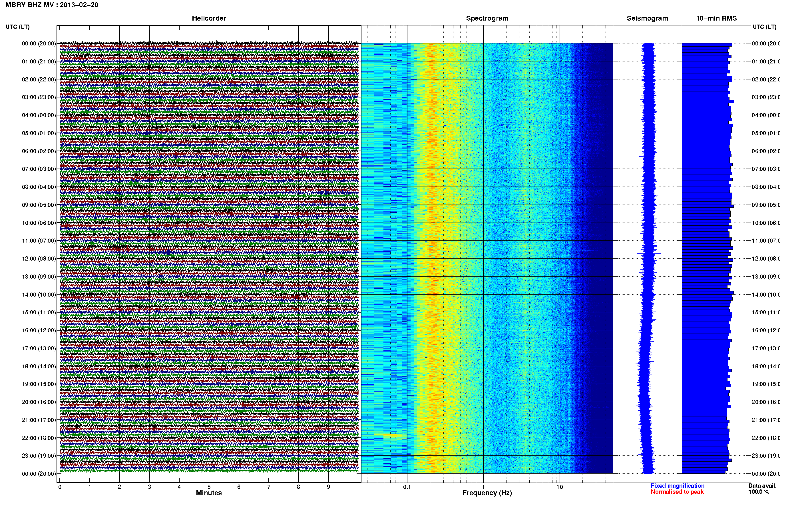
Task: Select the "19:00 (15:00)" Helicorder time label
Action: [39, 384]
